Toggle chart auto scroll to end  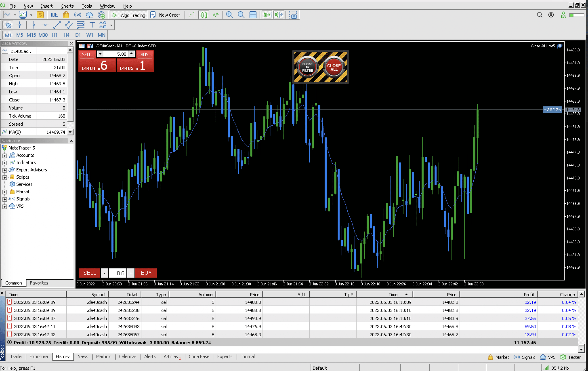click(267, 15)
